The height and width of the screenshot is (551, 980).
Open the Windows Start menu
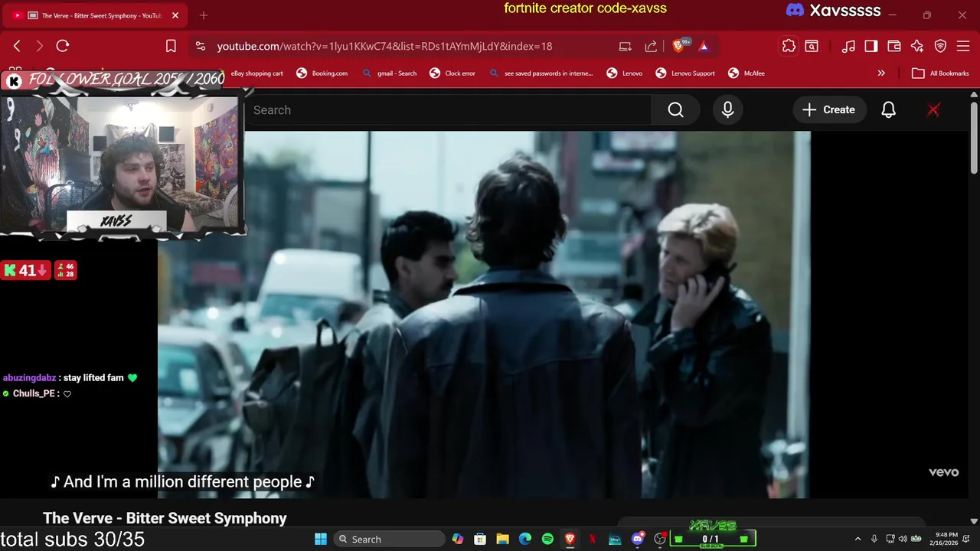321,539
